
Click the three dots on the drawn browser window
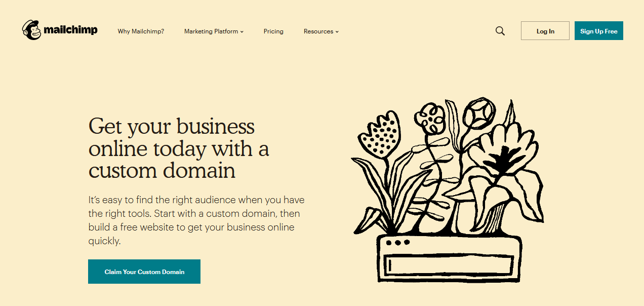tap(397, 243)
